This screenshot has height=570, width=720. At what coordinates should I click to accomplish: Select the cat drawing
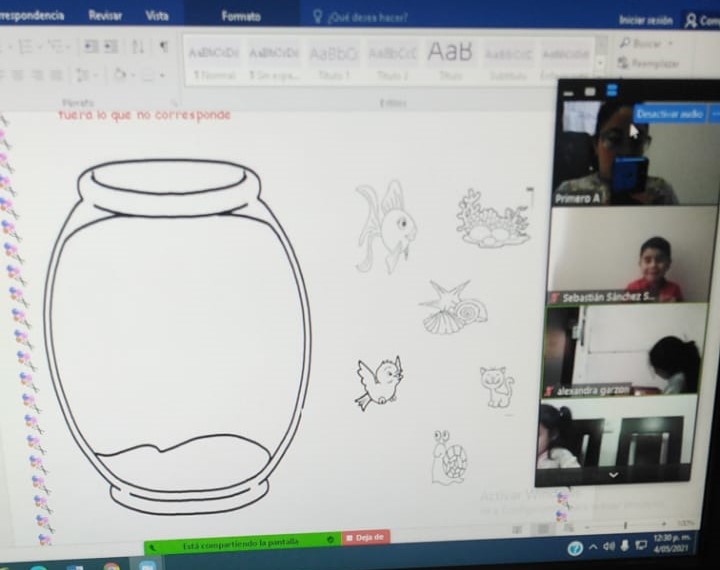coord(497,387)
